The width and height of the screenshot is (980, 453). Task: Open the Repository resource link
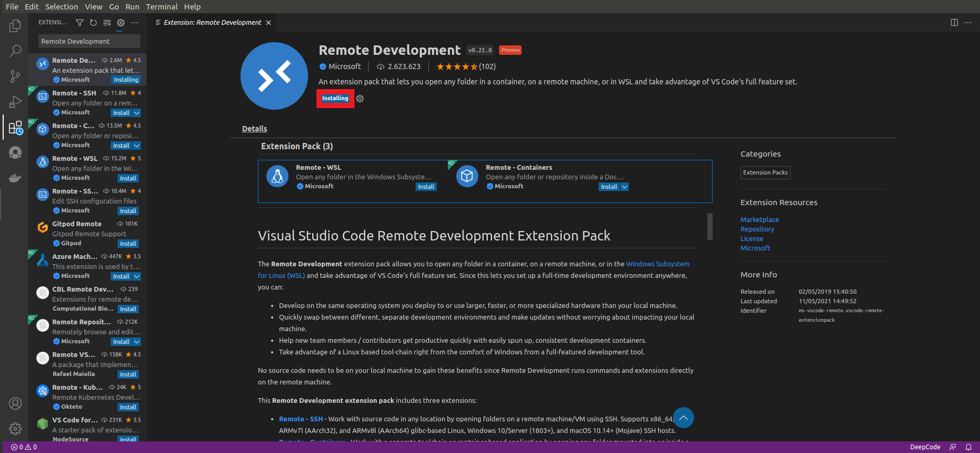(x=757, y=229)
